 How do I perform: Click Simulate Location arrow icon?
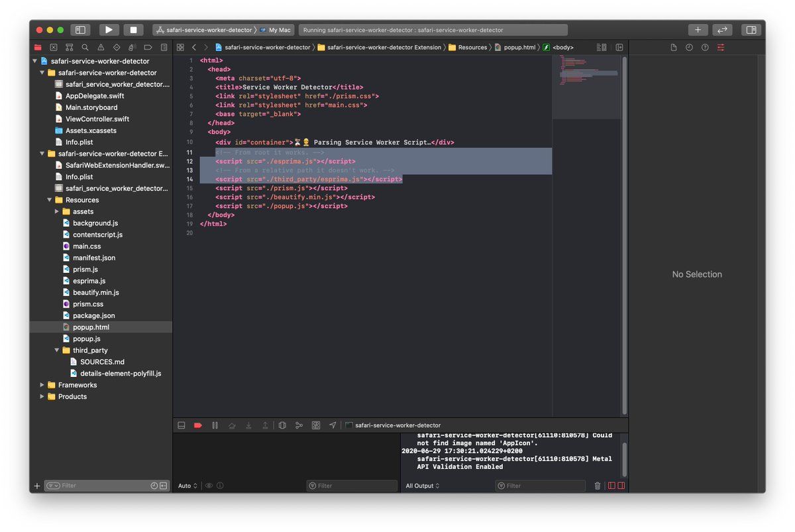(333, 425)
